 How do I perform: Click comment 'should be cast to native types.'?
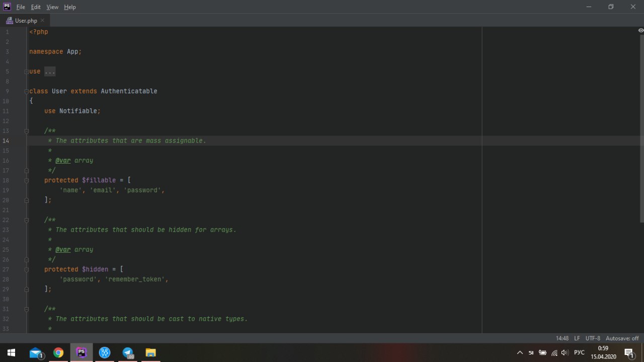click(189, 319)
